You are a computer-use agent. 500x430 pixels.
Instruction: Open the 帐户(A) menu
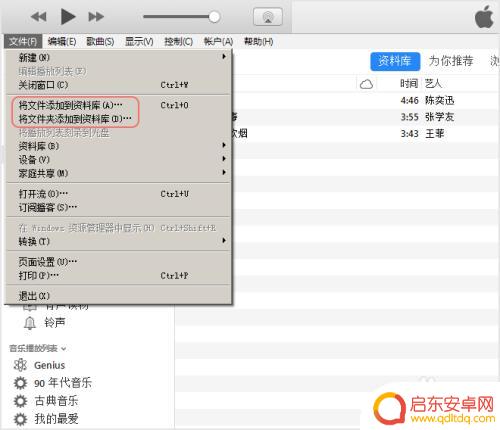tap(218, 41)
